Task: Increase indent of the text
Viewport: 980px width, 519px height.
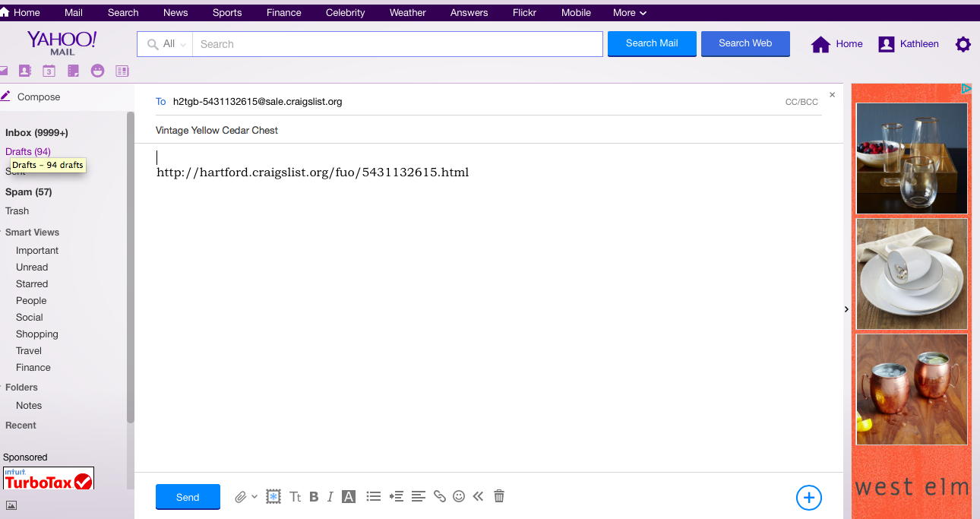Action: pos(396,496)
